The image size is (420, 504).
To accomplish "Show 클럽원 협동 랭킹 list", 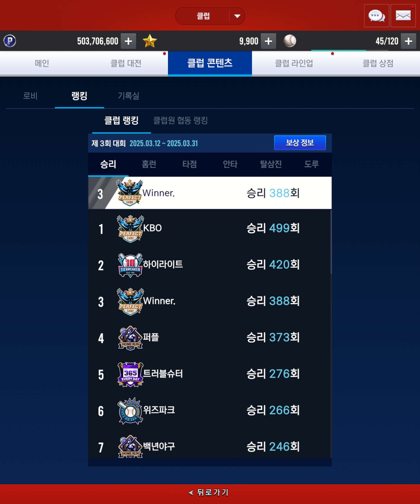I will [180, 120].
